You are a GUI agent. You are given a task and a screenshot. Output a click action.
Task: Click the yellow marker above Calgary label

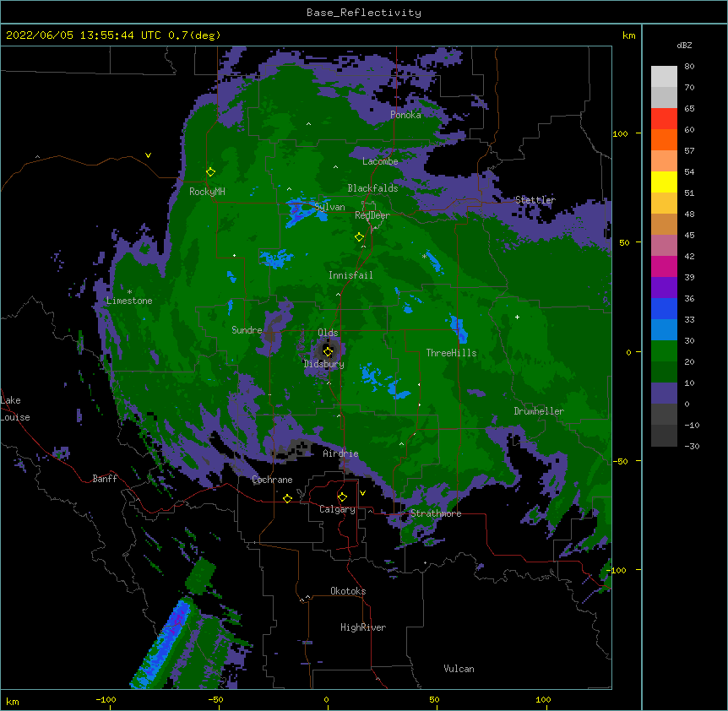point(342,497)
